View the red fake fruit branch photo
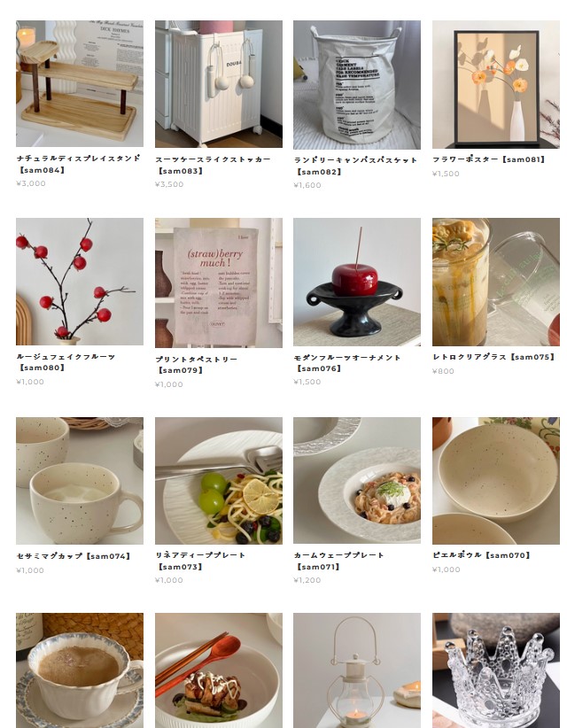The height and width of the screenshot is (728, 567). click(80, 282)
